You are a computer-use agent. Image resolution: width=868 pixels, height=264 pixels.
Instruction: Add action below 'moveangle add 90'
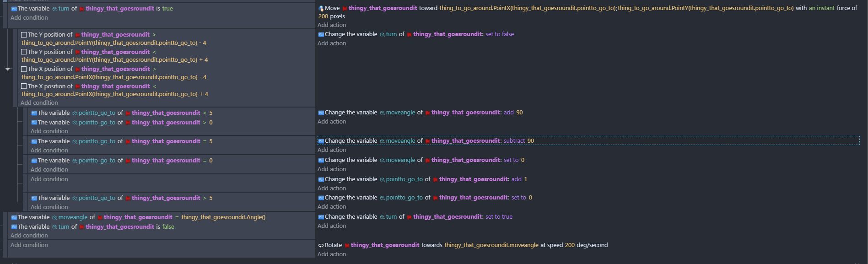332,122
